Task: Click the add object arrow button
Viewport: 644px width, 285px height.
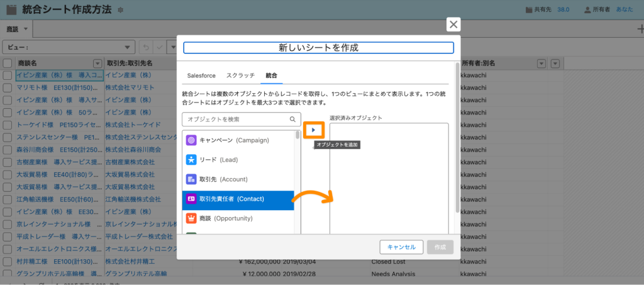Action: click(x=314, y=130)
